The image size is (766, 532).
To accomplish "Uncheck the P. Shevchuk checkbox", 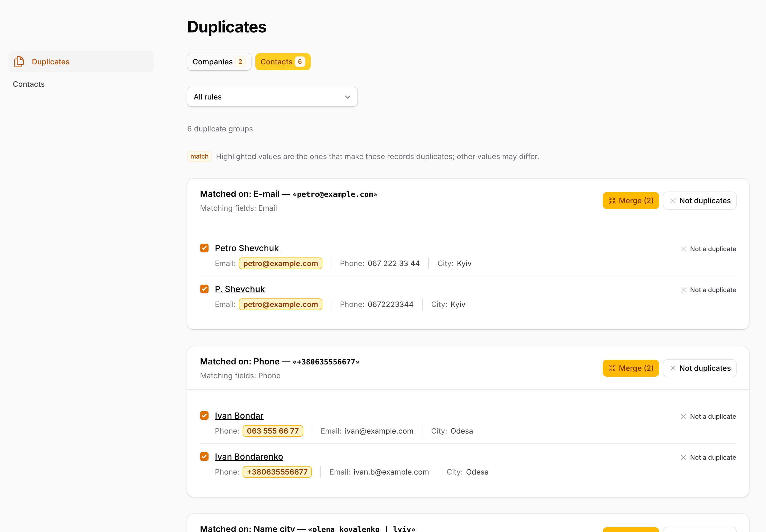I will click(x=204, y=289).
